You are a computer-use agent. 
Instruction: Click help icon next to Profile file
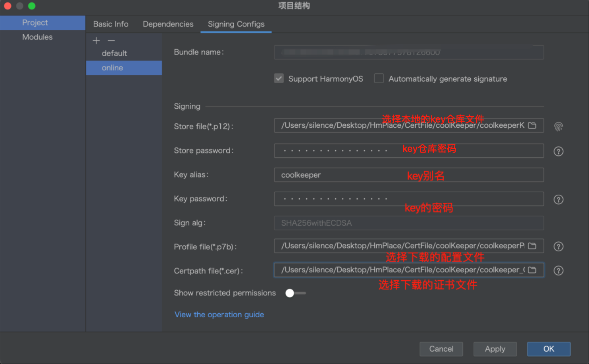point(558,247)
